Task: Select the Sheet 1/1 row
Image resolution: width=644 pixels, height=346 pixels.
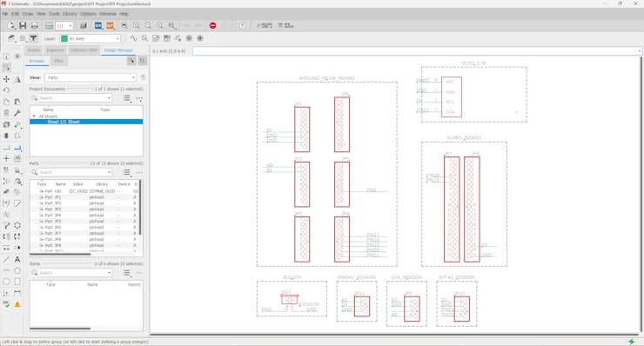Action: point(86,122)
